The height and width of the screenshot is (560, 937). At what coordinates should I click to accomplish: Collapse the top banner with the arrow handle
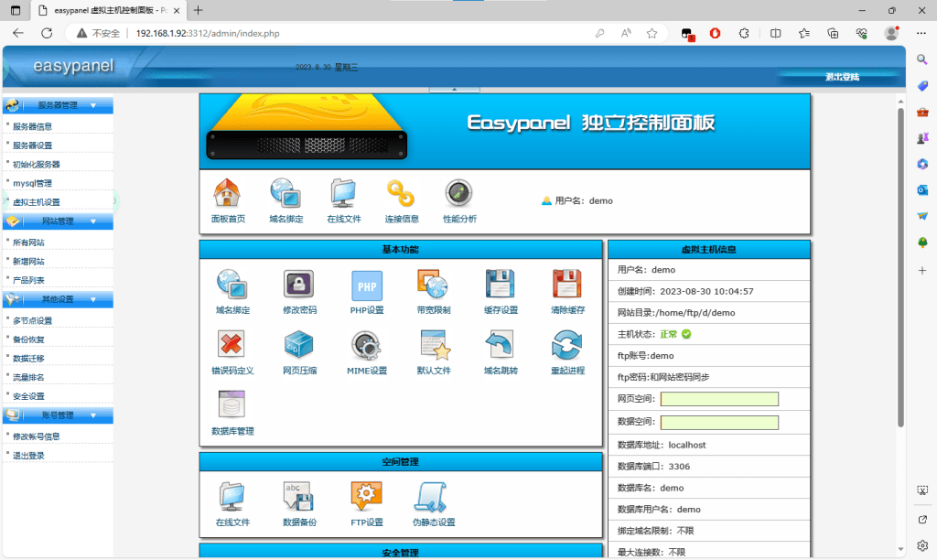(454, 89)
